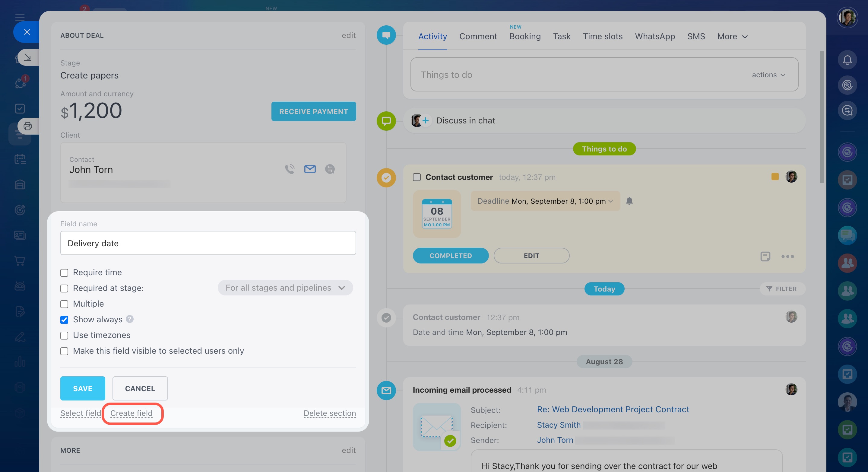Click the phone call icon for John Torn
Viewport: 868px width, 472px height.
point(290,169)
